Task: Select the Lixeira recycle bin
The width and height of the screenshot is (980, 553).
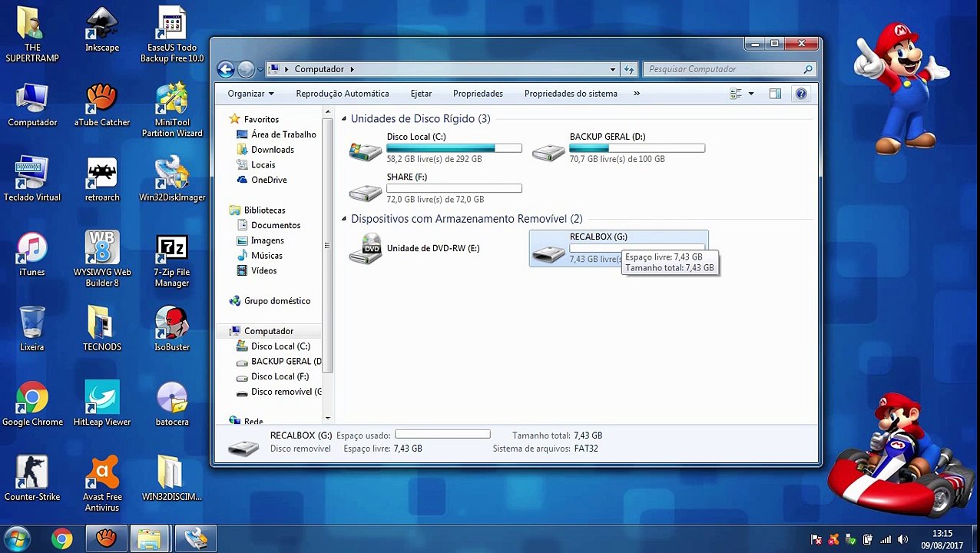Action: pyautogui.click(x=32, y=329)
